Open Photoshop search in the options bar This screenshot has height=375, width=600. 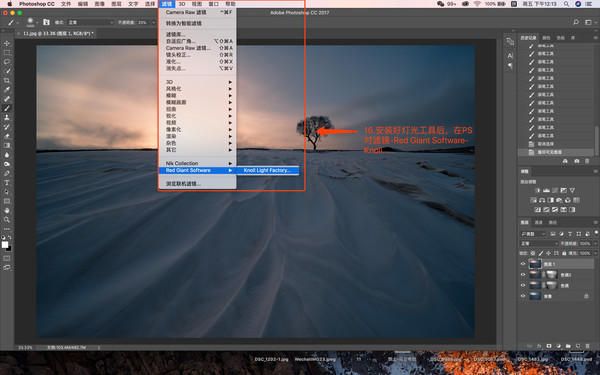click(x=576, y=22)
